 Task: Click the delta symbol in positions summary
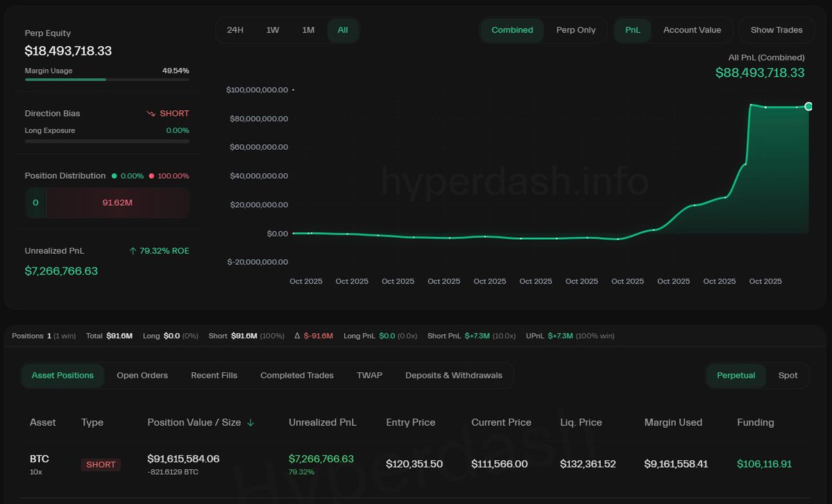[x=297, y=336]
